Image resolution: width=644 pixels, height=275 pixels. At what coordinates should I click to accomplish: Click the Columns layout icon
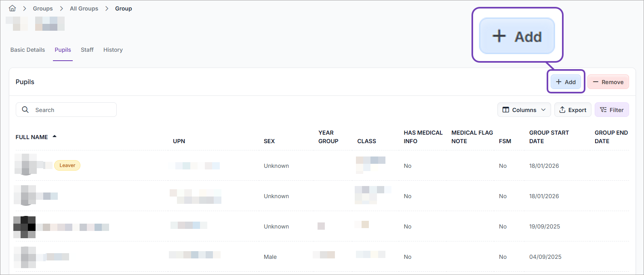click(505, 110)
